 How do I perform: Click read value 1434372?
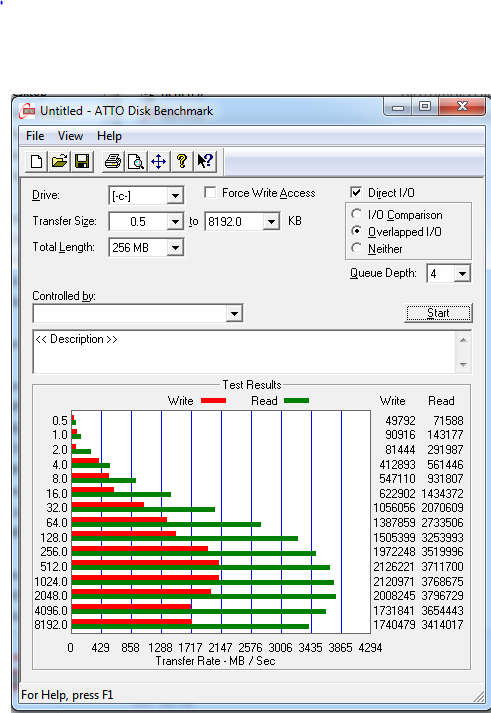pyautogui.click(x=442, y=493)
